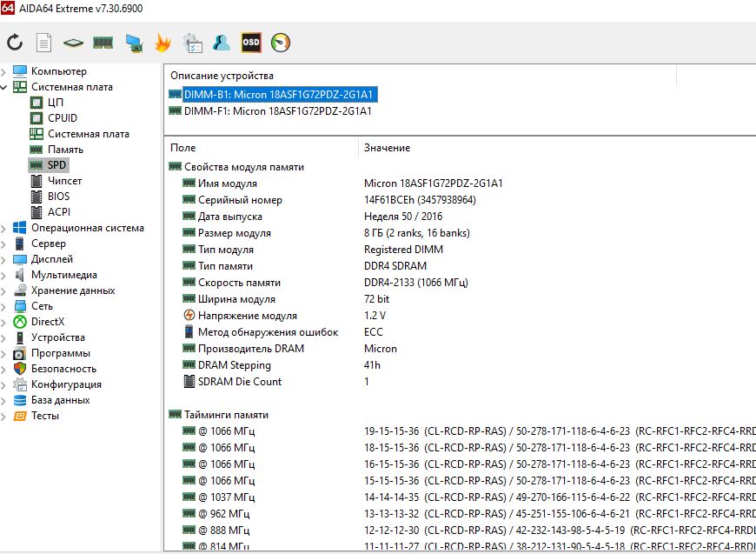Open the CPUID tree item
Image resolution: width=756 pixels, height=554 pixels.
[63, 118]
